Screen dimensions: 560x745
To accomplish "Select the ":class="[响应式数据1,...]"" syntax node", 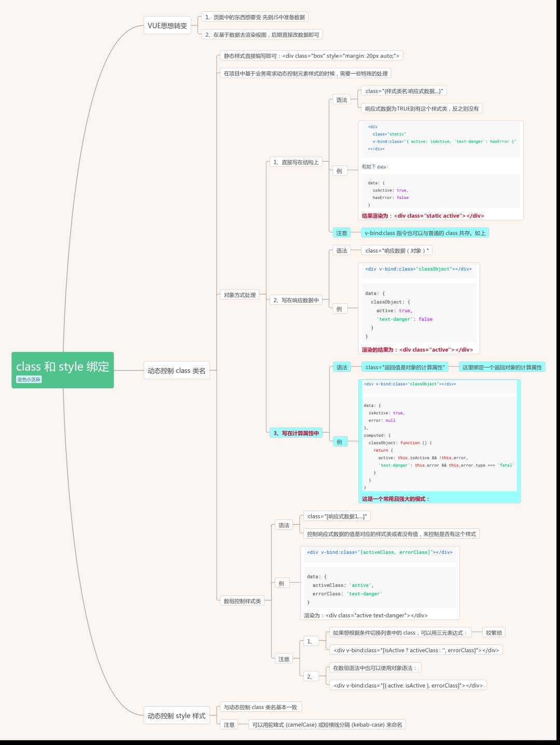I will pyautogui.click(x=337, y=516).
